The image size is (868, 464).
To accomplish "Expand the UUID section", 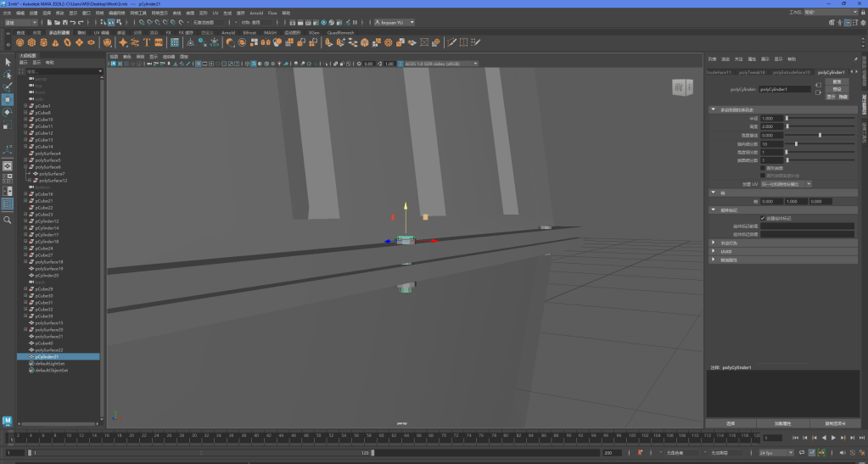I will coord(714,251).
